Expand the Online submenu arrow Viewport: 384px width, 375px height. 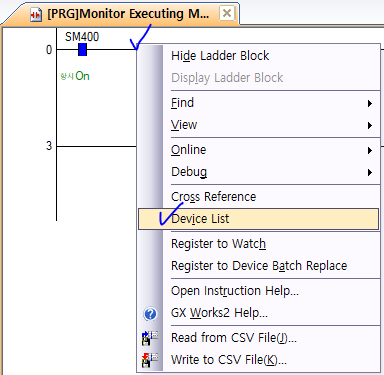pos(370,150)
